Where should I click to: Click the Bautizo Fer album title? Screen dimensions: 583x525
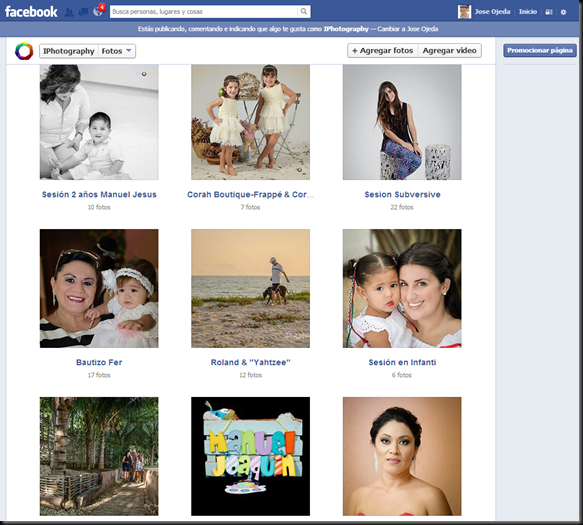pyautogui.click(x=99, y=362)
